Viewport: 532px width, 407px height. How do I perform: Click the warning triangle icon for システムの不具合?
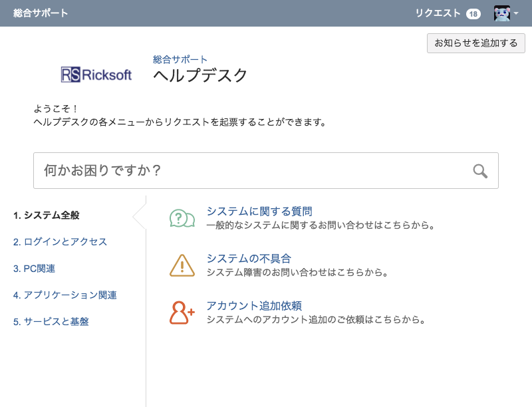pyautogui.click(x=182, y=265)
